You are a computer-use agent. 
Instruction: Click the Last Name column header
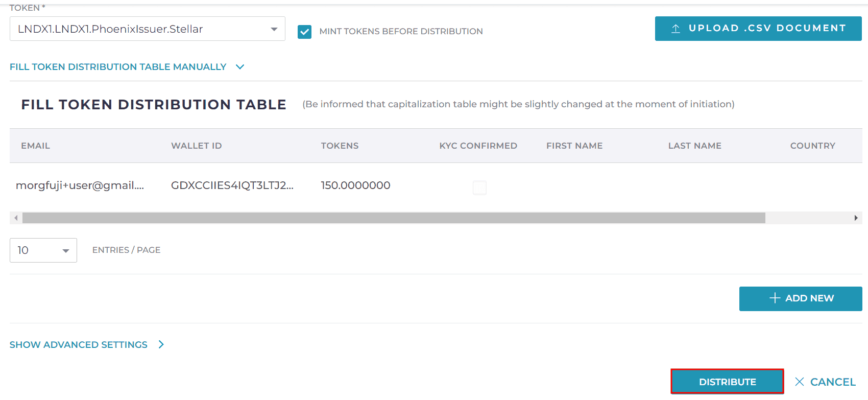pos(694,146)
